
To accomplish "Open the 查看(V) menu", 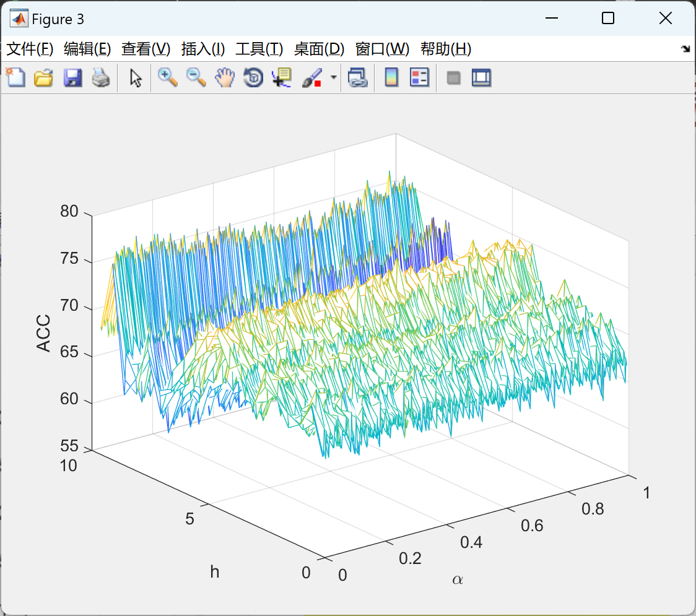I will click(146, 49).
